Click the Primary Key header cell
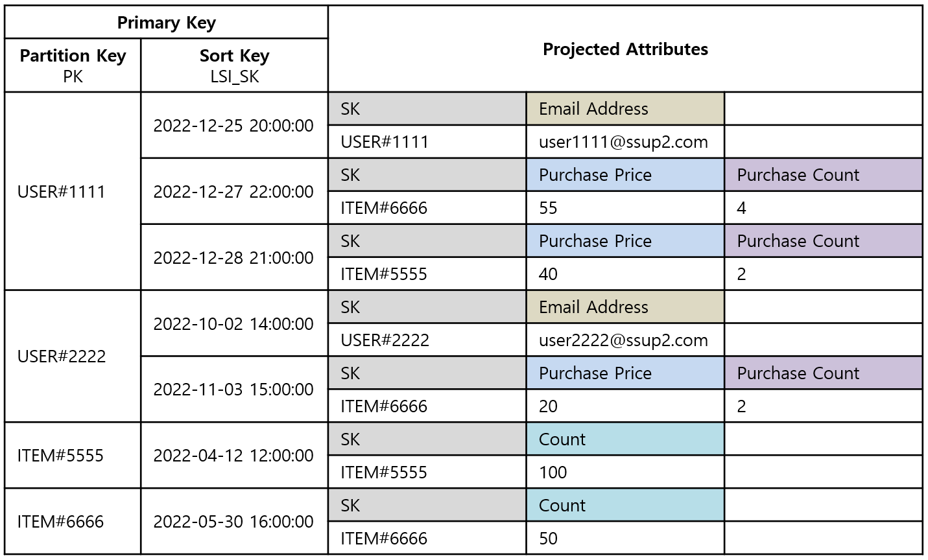This screenshot has width=928, height=560. 167,23
